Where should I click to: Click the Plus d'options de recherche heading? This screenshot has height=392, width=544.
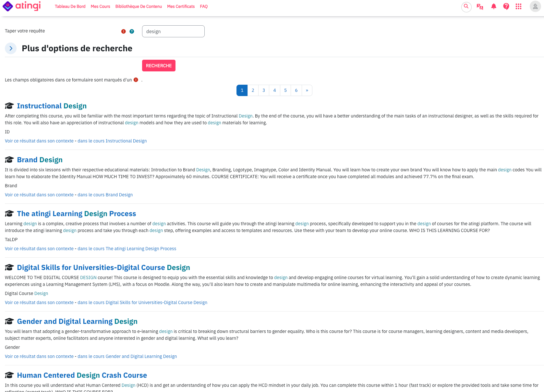[x=77, y=48]
